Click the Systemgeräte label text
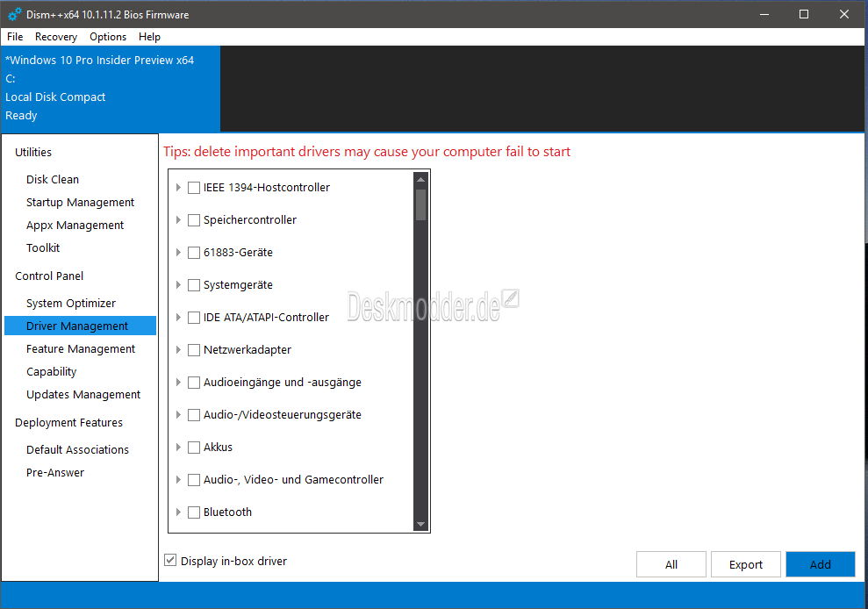The height and width of the screenshot is (609, 868). click(238, 285)
